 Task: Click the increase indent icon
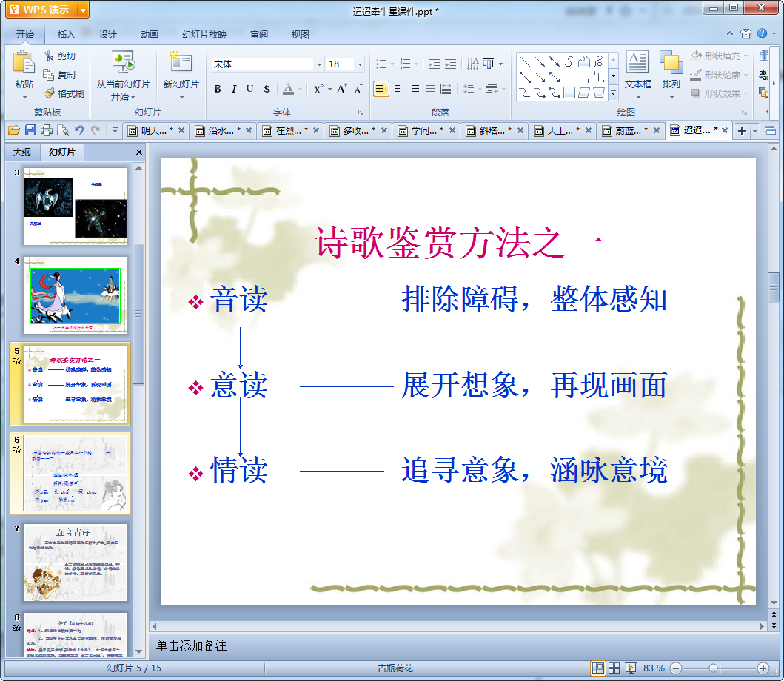pyautogui.click(x=451, y=64)
